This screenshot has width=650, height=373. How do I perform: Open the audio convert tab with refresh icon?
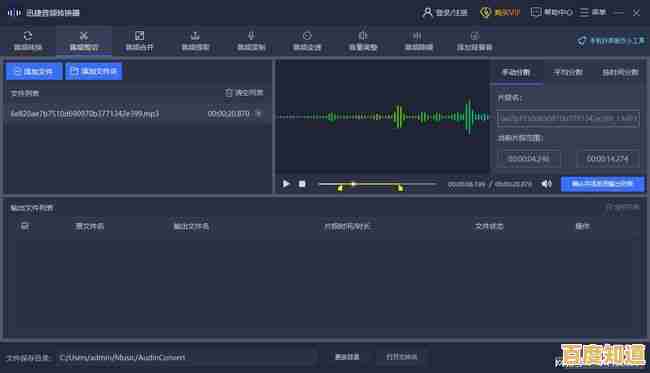28,41
